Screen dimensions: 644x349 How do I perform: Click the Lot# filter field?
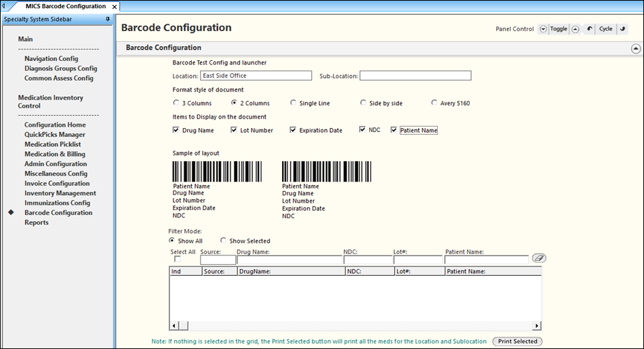point(418,260)
